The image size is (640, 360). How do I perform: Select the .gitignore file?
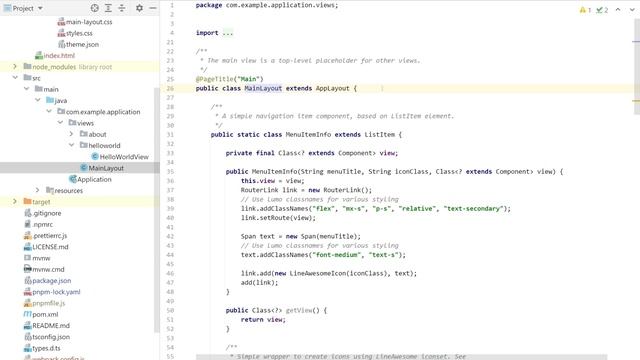pos(47,213)
